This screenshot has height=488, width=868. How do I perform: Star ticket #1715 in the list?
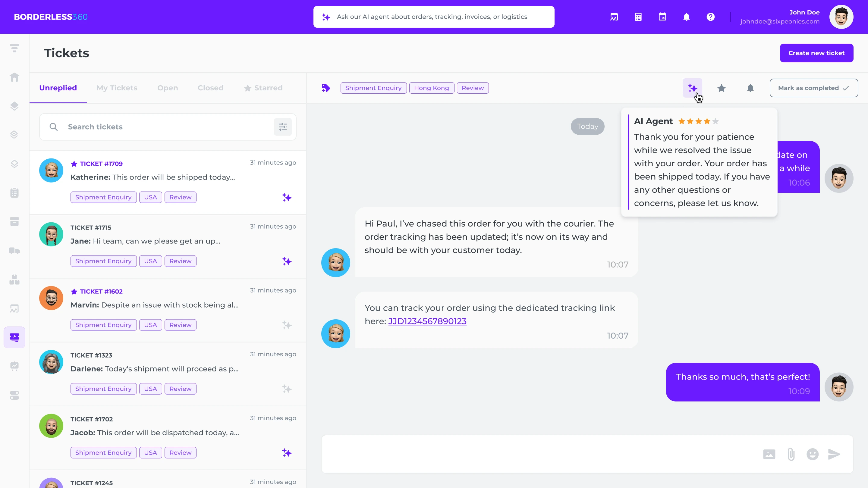pyautogui.click(x=74, y=227)
